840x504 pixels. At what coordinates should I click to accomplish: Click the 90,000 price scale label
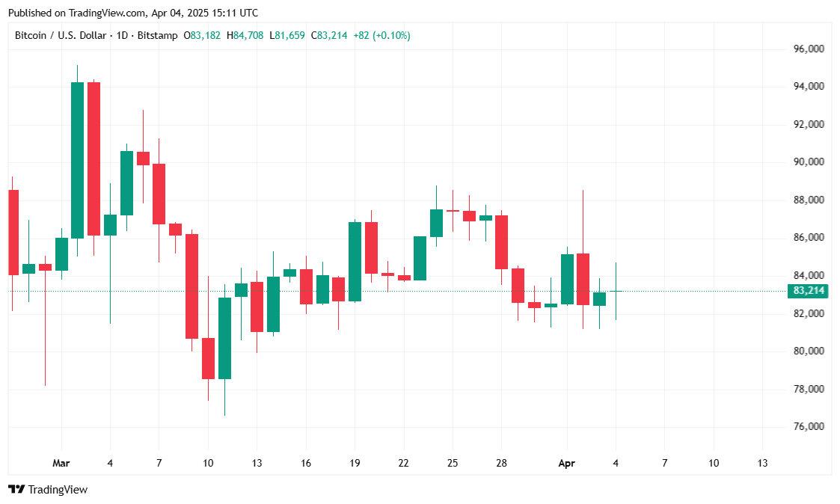point(809,162)
